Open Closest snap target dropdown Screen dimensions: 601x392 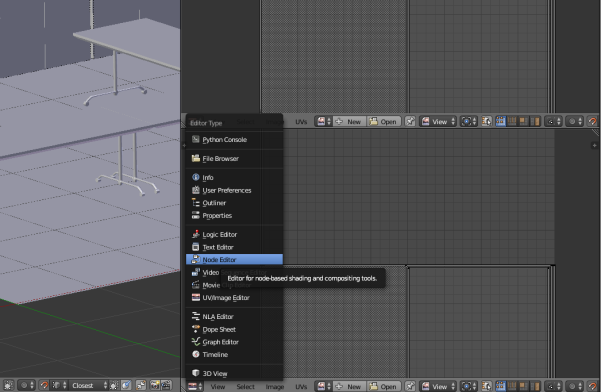(x=89, y=385)
